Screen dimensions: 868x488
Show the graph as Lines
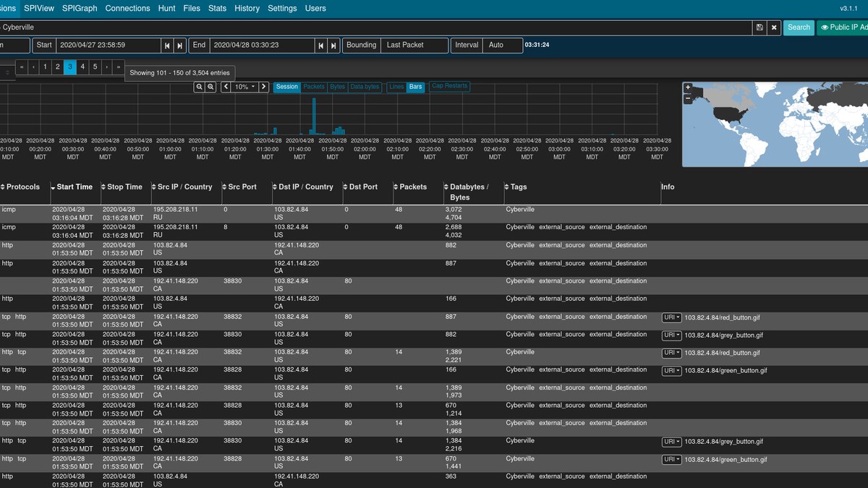[x=396, y=87]
